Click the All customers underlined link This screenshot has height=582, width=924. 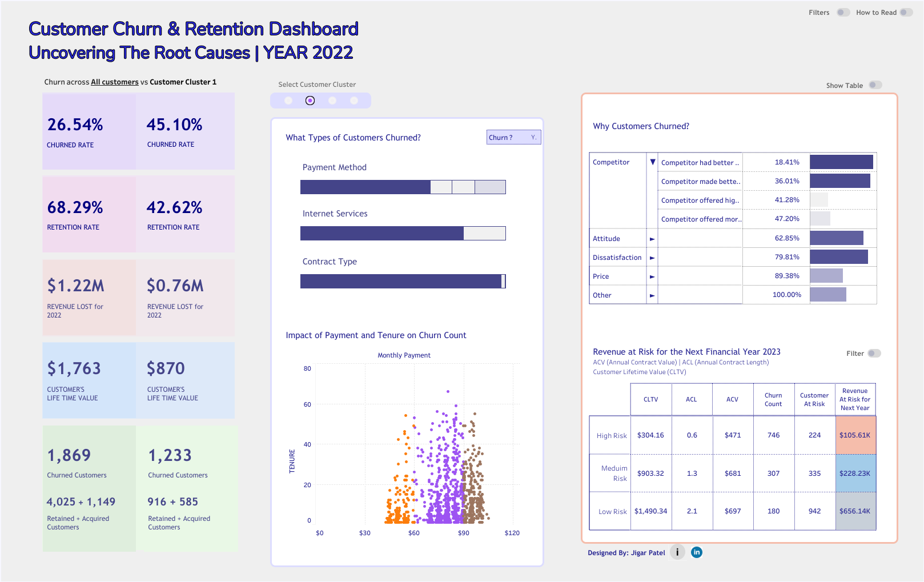click(x=115, y=82)
